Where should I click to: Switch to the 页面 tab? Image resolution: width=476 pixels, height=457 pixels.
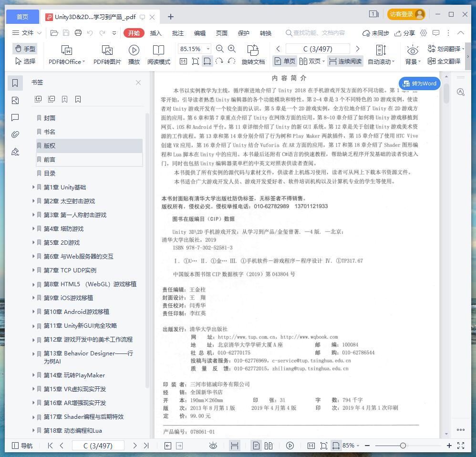(221, 33)
